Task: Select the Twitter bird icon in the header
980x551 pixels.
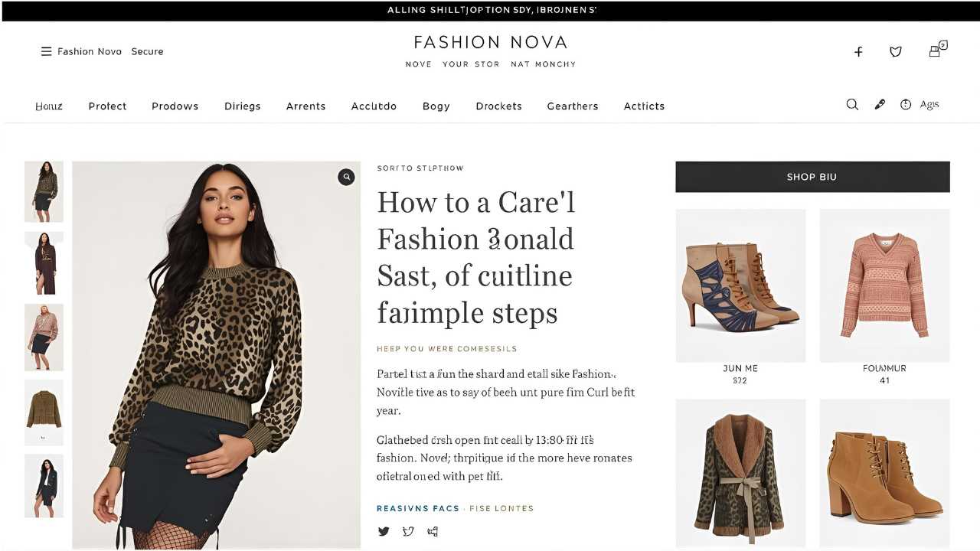Action: (x=896, y=52)
